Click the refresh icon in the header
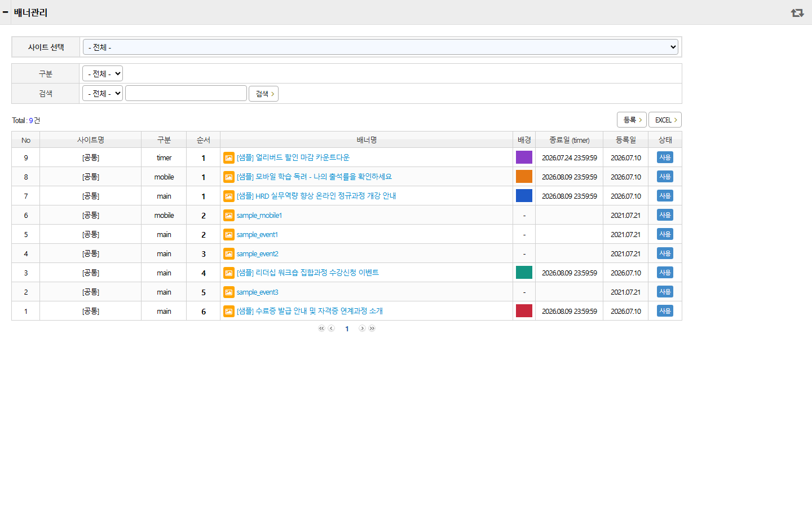The height and width of the screenshot is (508, 812). click(797, 12)
